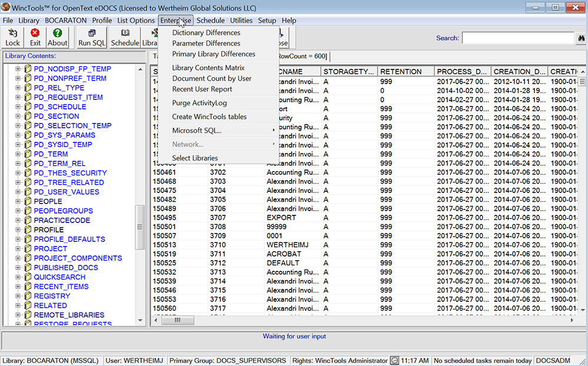Click the clock icon in status bar
The width and height of the screenshot is (588, 366).
pos(395,361)
